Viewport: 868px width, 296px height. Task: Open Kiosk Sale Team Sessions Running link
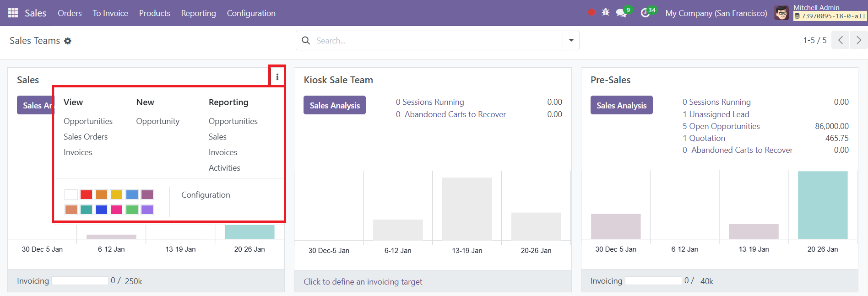[430, 102]
